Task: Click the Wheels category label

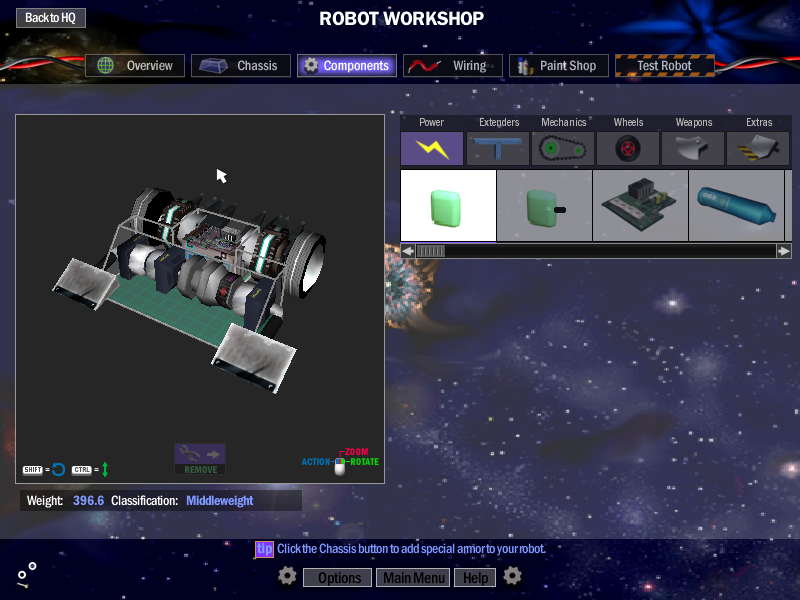Action: click(x=629, y=122)
